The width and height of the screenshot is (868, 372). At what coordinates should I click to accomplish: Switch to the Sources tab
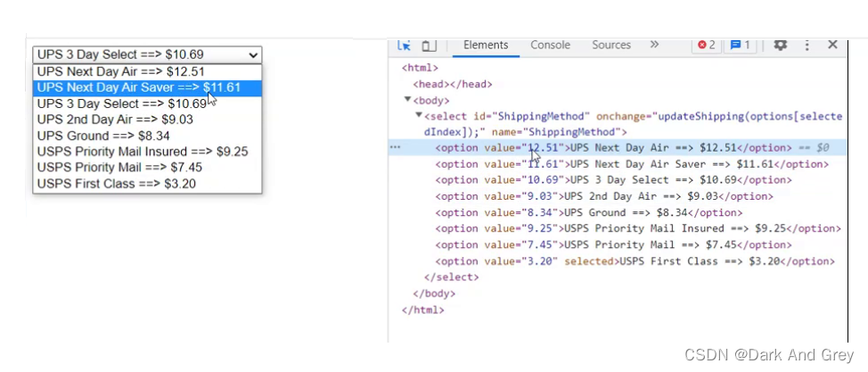(611, 45)
